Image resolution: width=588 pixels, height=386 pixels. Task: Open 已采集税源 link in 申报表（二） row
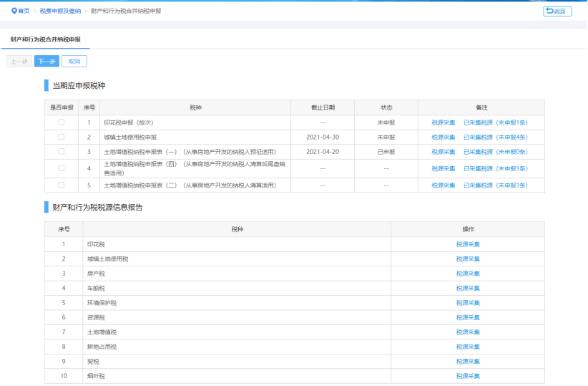pyautogui.click(x=496, y=185)
